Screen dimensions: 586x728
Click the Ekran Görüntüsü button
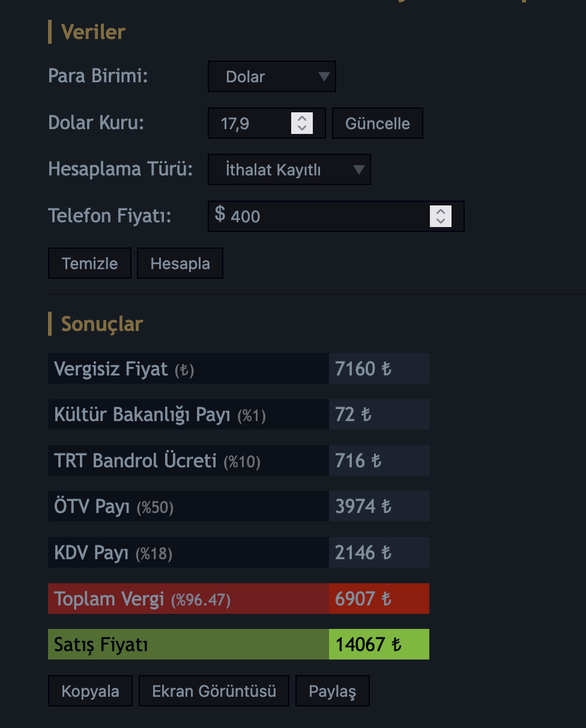[214, 691]
